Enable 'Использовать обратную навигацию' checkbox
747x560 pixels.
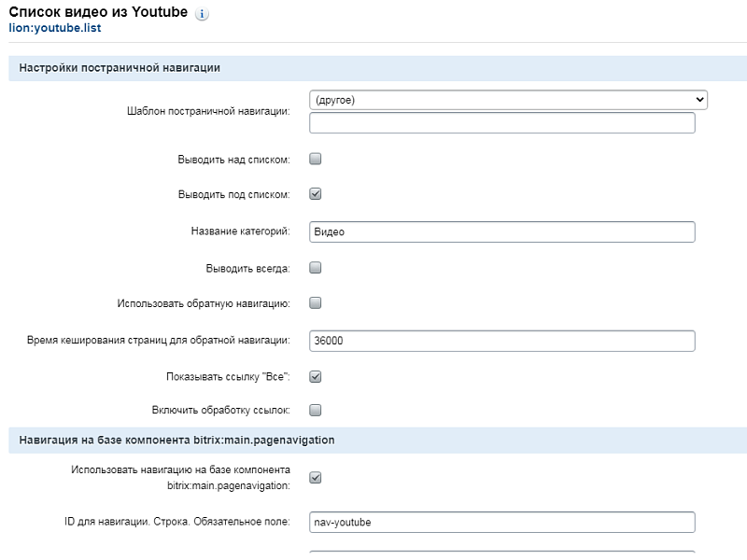(316, 302)
